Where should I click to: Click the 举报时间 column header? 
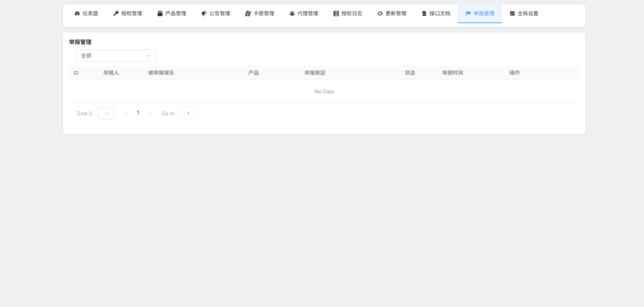(x=452, y=73)
